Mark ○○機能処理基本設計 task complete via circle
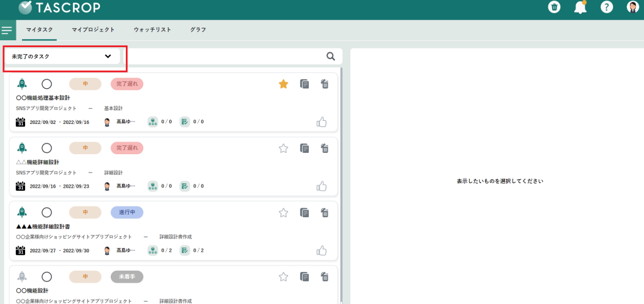644x304 pixels. click(x=47, y=84)
